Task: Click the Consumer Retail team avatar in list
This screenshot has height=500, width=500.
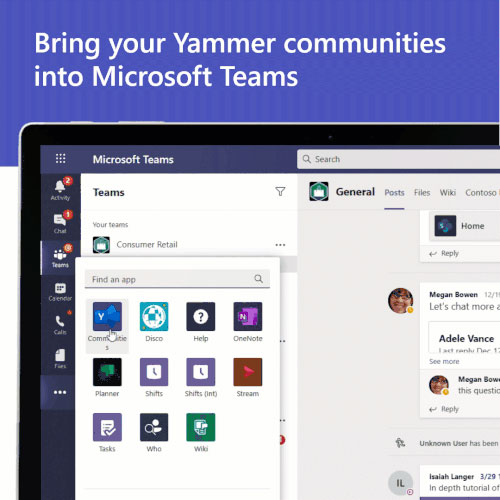Action: point(101,245)
